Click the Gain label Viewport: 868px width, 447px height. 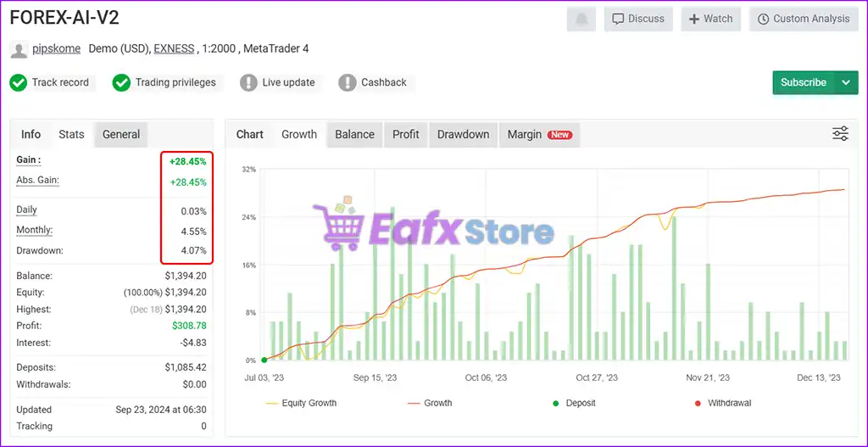(29, 160)
